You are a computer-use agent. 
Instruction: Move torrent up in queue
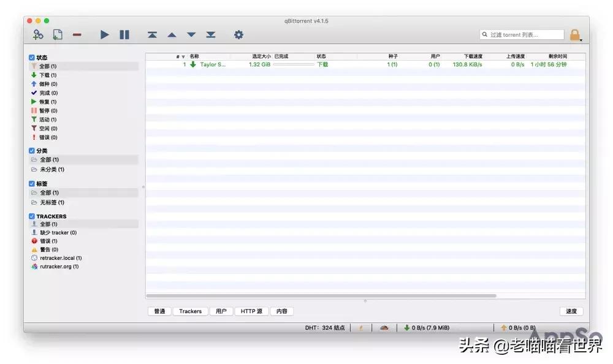[172, 35]
